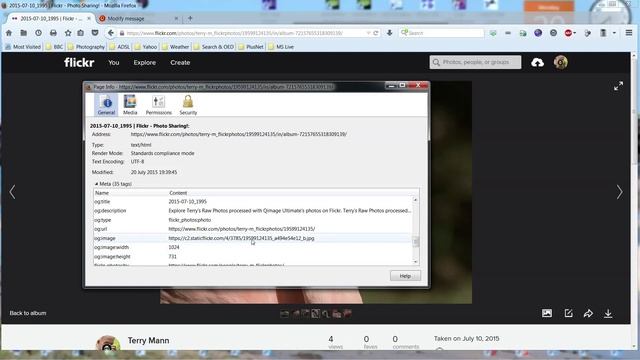Click the Name column header in meta table
The image size is (640, 360).
(131, 193)
